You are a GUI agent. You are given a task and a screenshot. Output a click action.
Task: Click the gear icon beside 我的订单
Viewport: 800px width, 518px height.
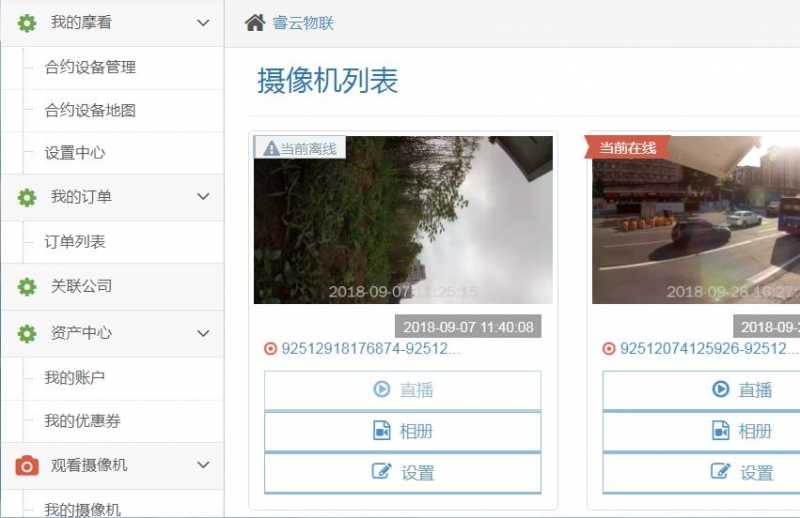tap(27, 198)
